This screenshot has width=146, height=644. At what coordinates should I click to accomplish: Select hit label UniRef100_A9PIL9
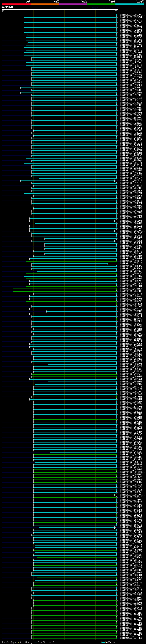pos(131,58)
